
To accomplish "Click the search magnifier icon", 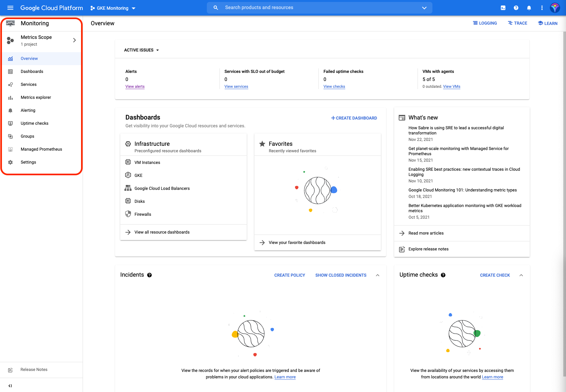I will [216, 7].
